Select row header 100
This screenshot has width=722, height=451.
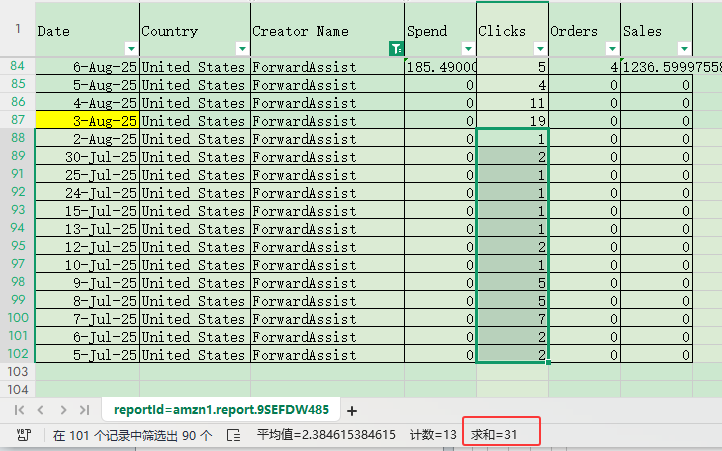point(17,318)
